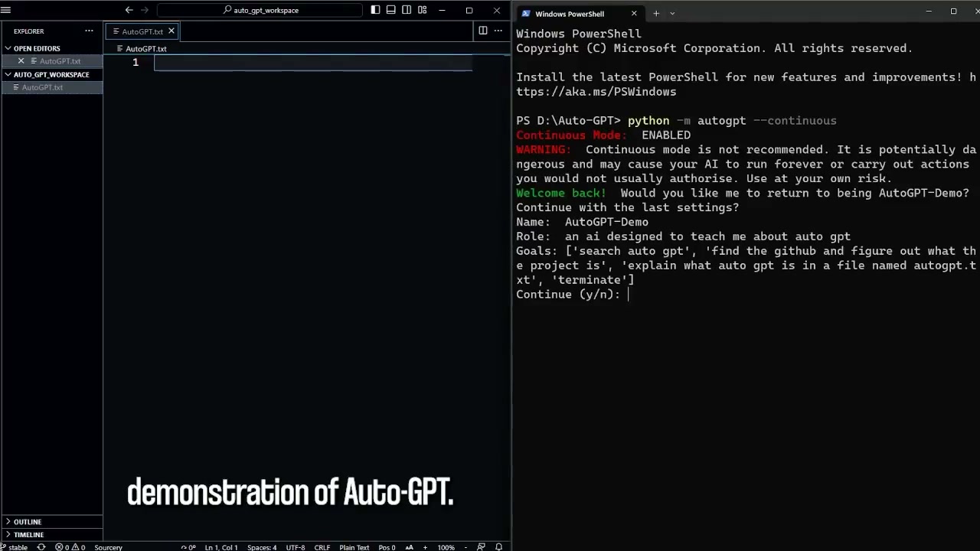Minimize the VS Code window
This screenshot has width=980, height=551.
[443, 10]
